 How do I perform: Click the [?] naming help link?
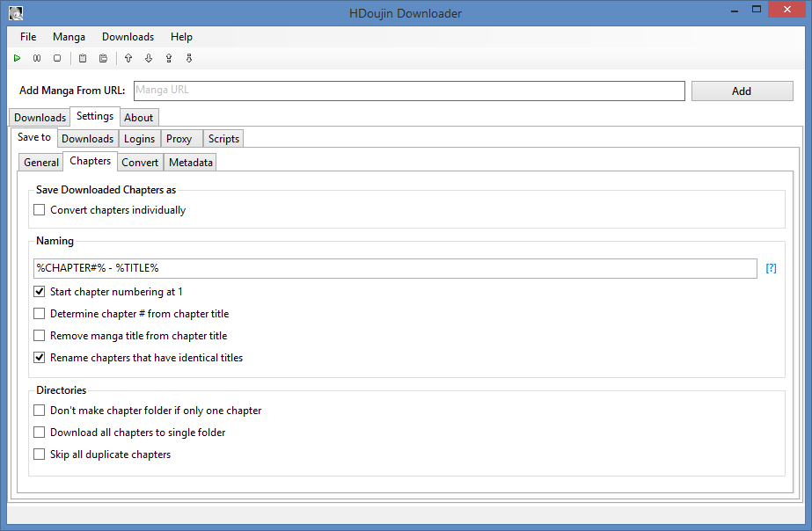[x=771, y=268]
